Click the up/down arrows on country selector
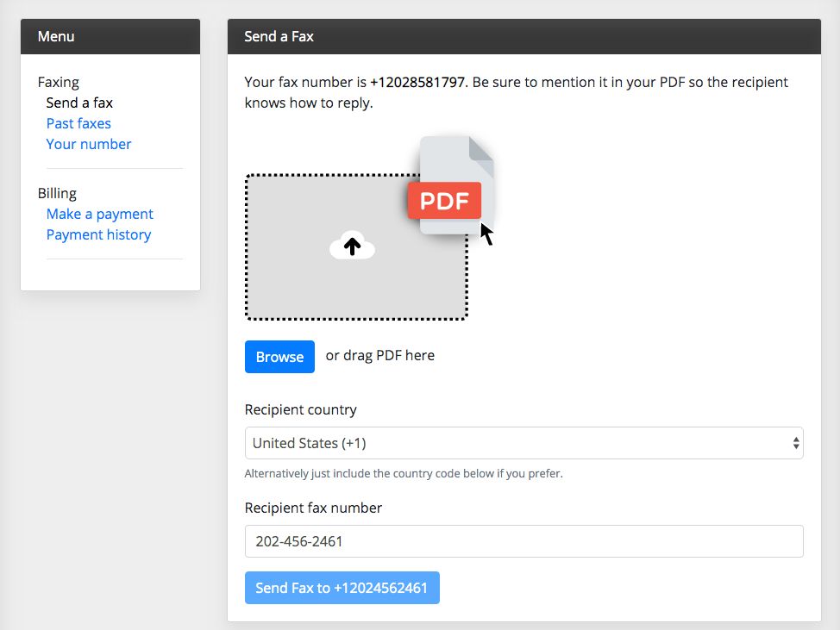Image resolution: width=840 pixels, height=630 pixels. [795, 442]
